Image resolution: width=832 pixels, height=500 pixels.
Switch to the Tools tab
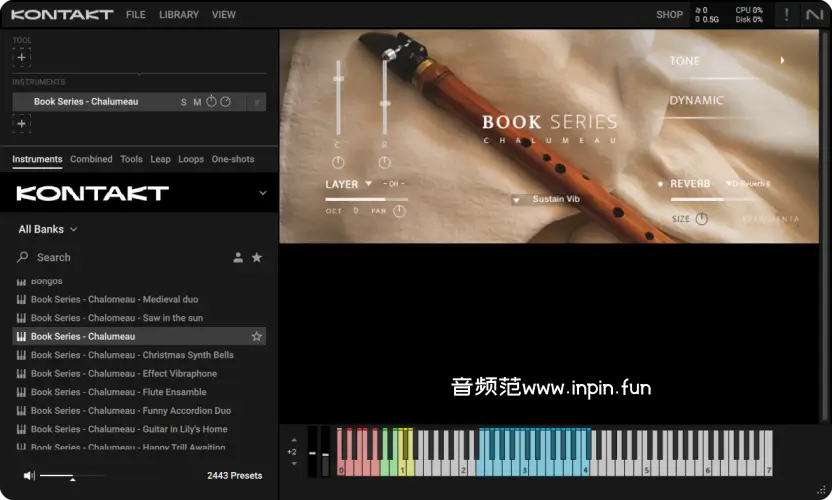(x=131, y=159)
